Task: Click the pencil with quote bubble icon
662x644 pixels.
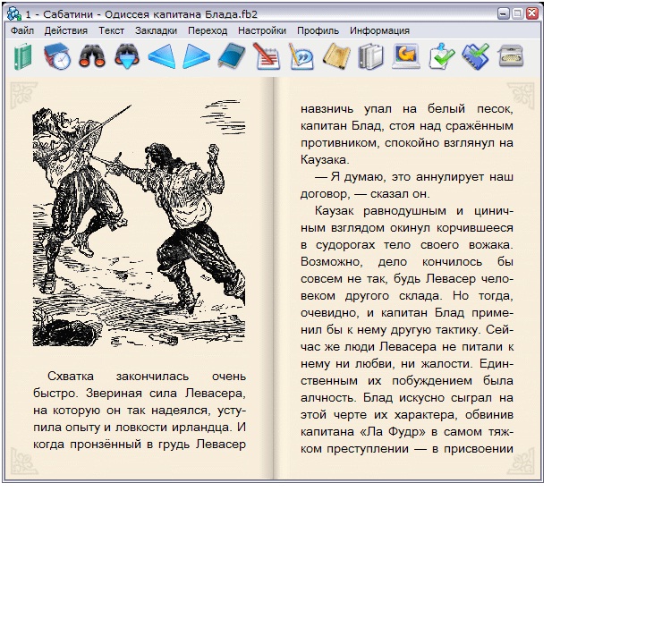Action: 301,56
